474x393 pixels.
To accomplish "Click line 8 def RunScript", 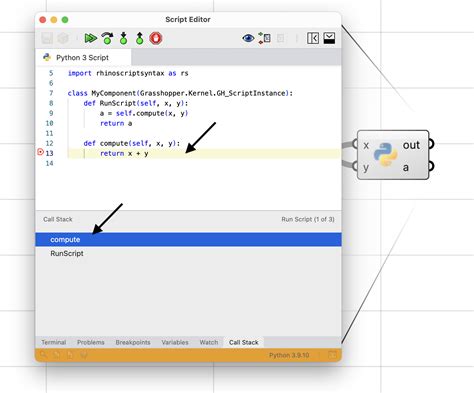I will click(136, 103).
